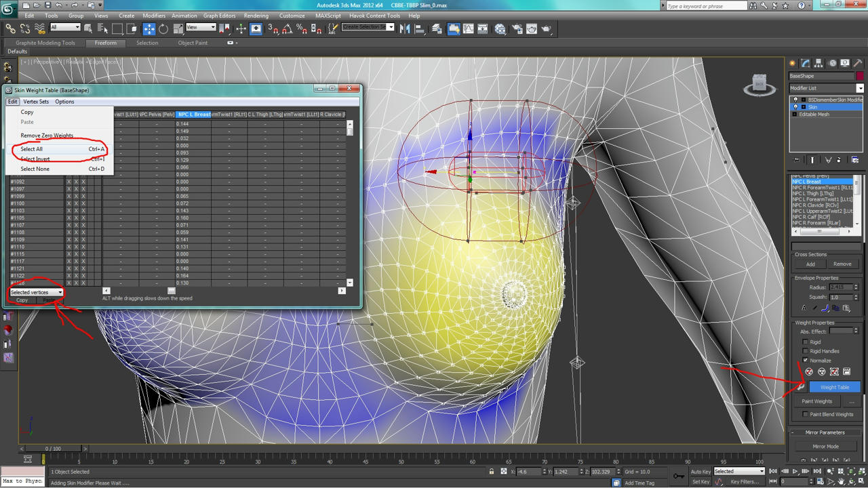Choose Select All in the Edit menu

[31, 149]
